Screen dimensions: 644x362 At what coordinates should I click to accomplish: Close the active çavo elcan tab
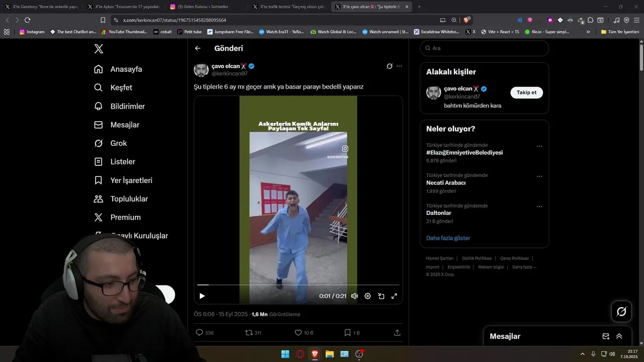coord(407,7)
